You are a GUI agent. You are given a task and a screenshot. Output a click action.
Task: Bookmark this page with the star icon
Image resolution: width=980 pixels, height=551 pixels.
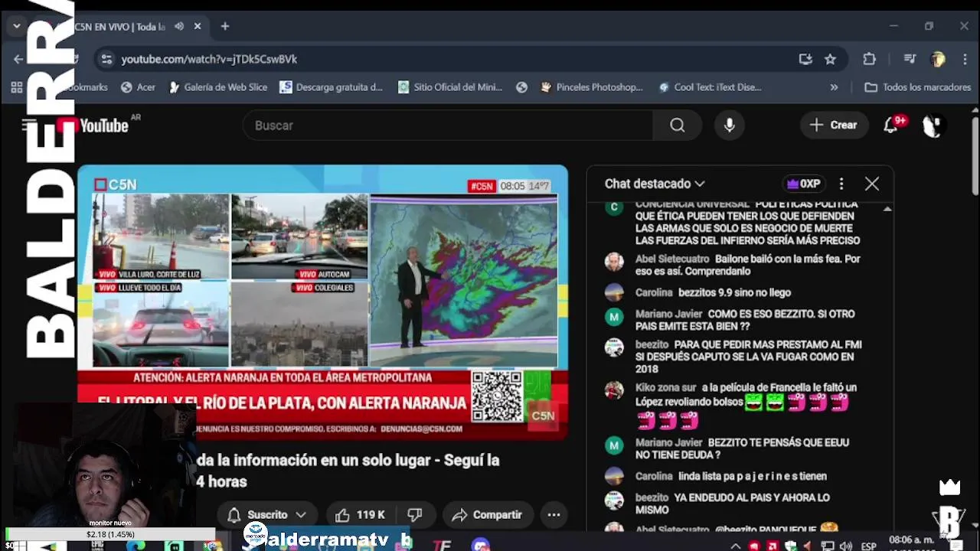tap(830, 59)
